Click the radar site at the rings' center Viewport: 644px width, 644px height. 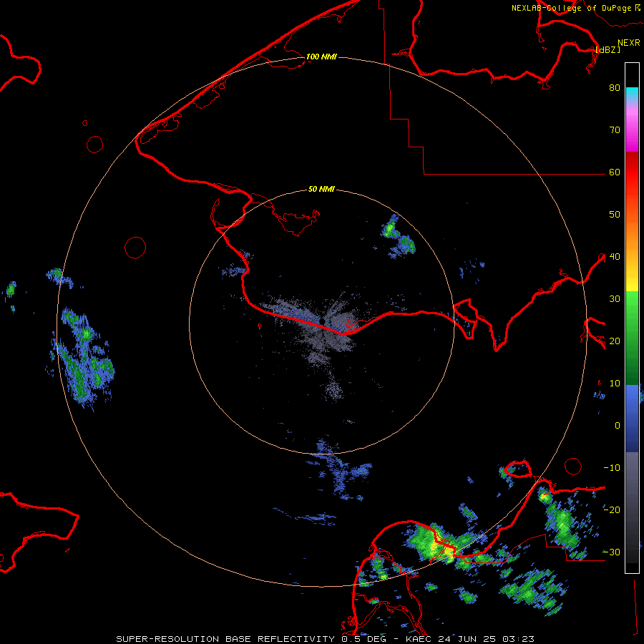[x=322, y=321]
